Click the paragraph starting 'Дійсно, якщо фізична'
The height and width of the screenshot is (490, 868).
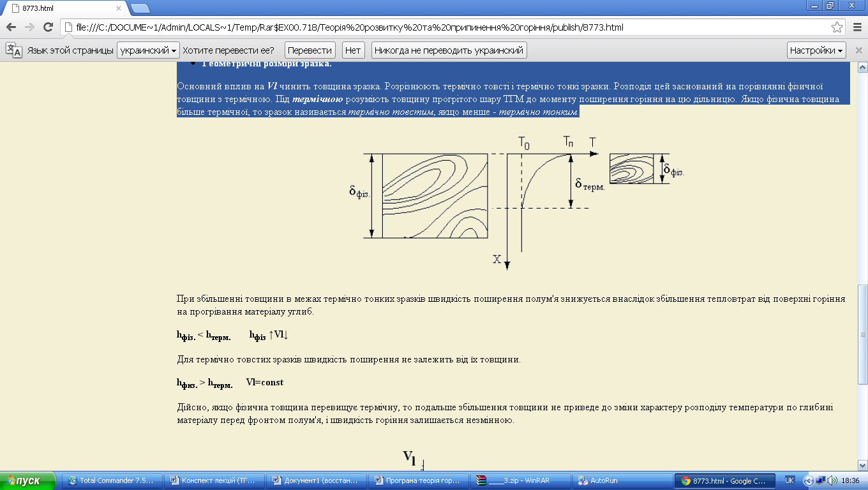click(x=505, y=414)
